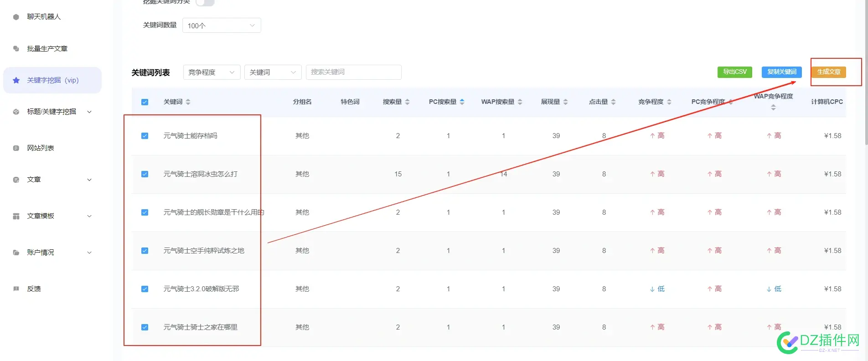Screen dimensions: 868x361
Task: Open the 关键词 filter dropdown
Action: [273, 72]
